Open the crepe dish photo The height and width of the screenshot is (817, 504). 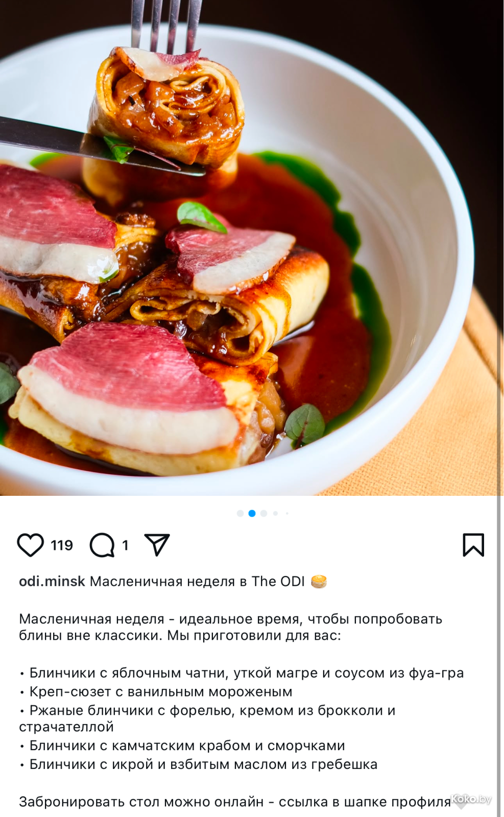[252, 248]
